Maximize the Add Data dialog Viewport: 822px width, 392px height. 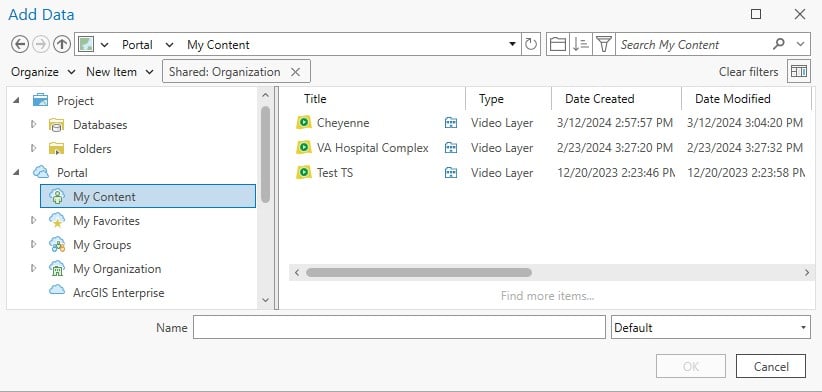pos(756,14)
